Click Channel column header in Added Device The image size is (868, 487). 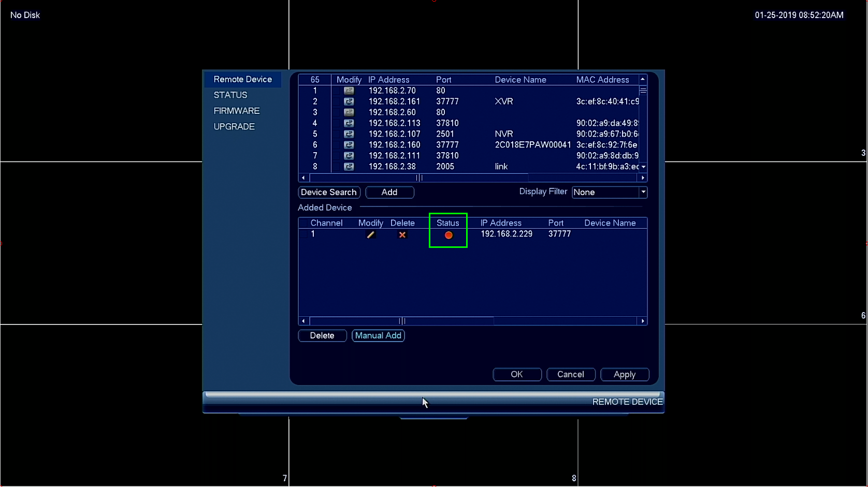(x=326, y=223)
